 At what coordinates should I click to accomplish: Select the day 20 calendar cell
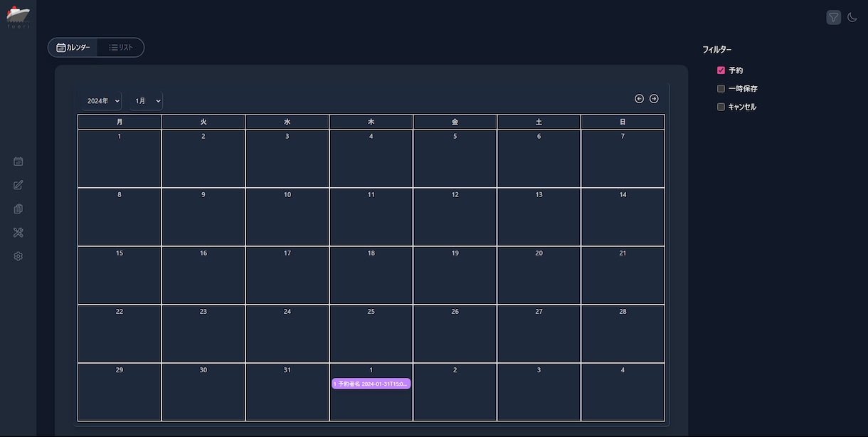[x=539, y=275]
